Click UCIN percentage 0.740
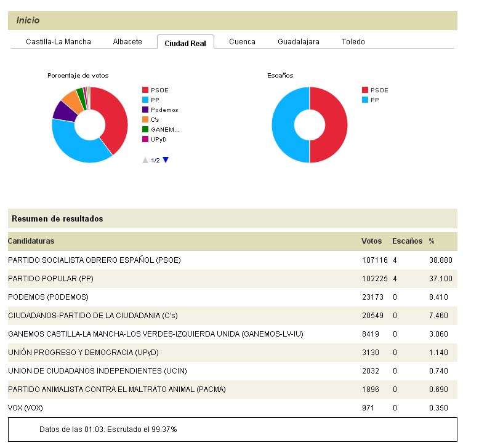495x448 pixels. pyautogui.click(x=438, y=371)
